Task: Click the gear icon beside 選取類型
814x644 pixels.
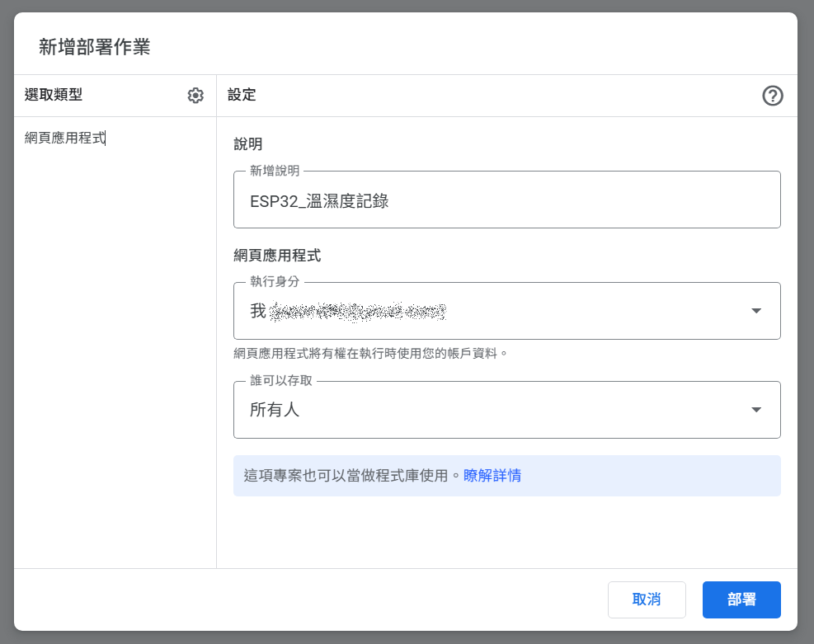Action: coord(195,96)
